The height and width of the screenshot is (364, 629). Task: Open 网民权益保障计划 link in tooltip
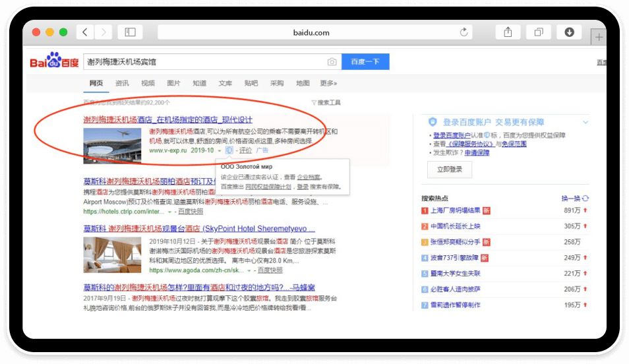pos(268,187)
